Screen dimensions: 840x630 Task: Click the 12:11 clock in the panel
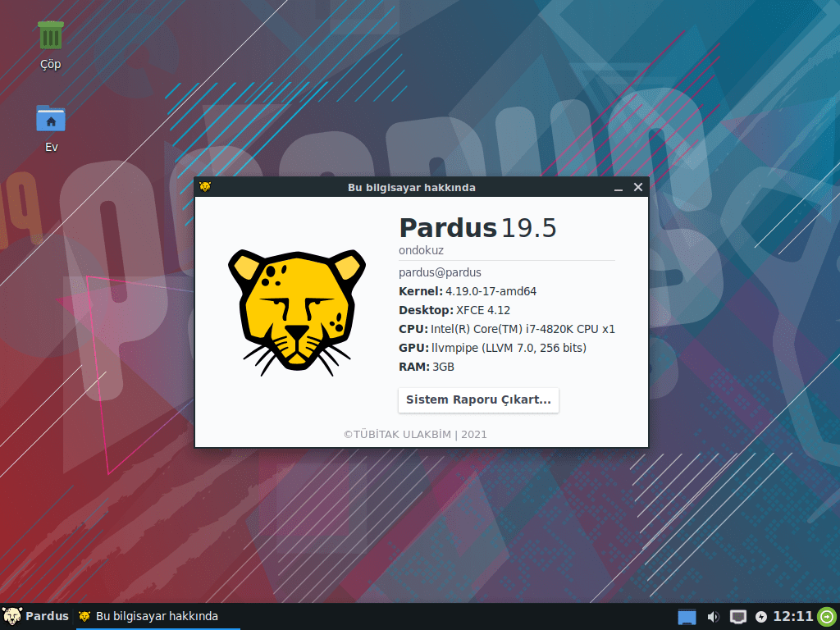pyautogui.click(x=792, y=616)
